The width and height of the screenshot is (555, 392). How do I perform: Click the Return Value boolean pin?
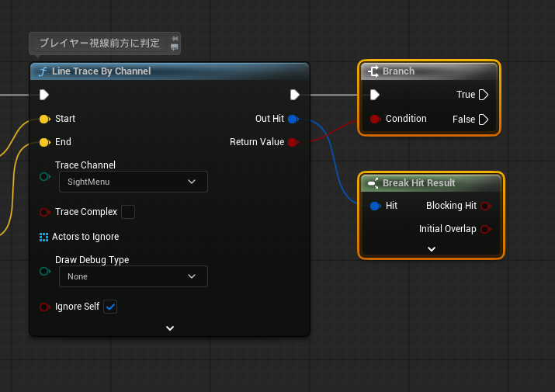[x=293, y=142]
